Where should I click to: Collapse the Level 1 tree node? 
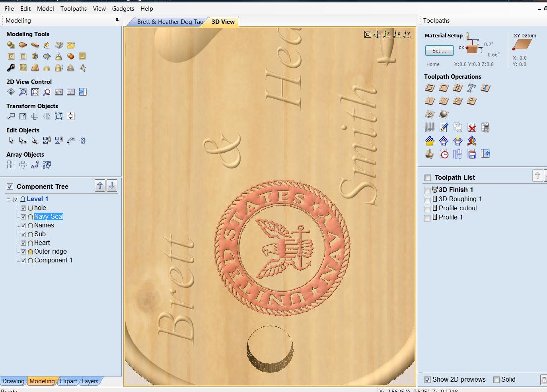(x=9, y=200)
